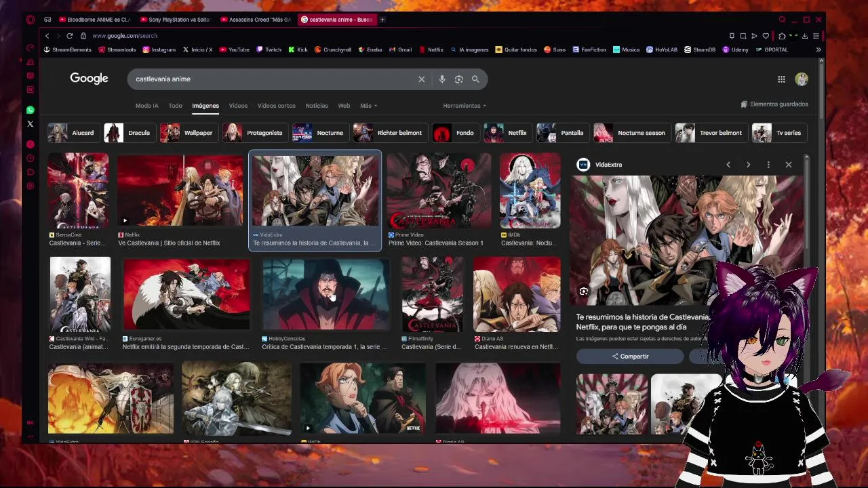Show previous image in preview panel
The width and height of the screenshot is (868, 488).
[728, 165]
